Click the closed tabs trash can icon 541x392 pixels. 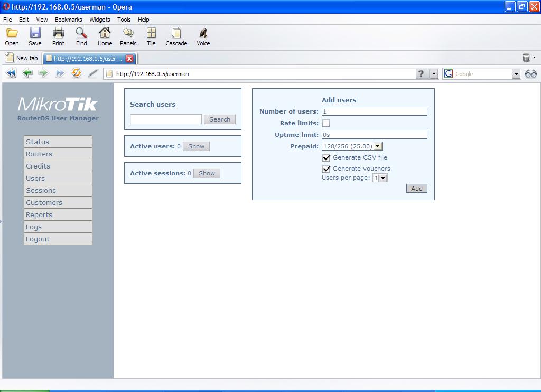pyautogui.click(x=526, y=58)
